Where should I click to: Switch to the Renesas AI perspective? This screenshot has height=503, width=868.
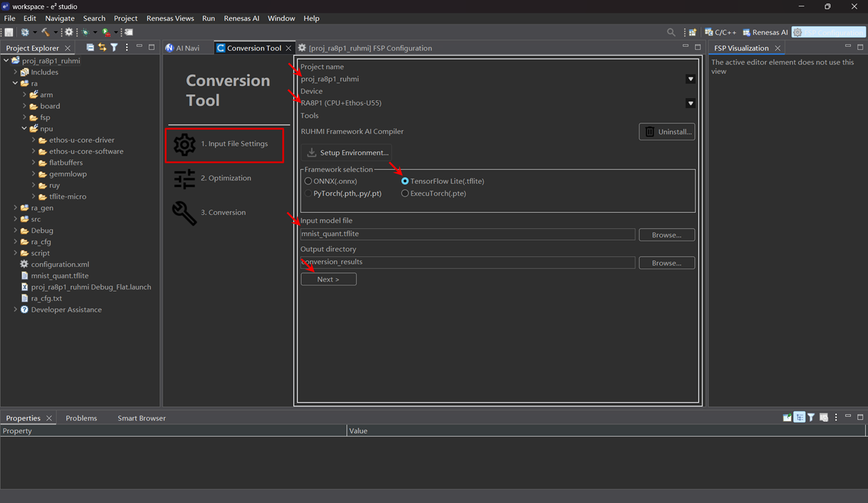point(765,32)
